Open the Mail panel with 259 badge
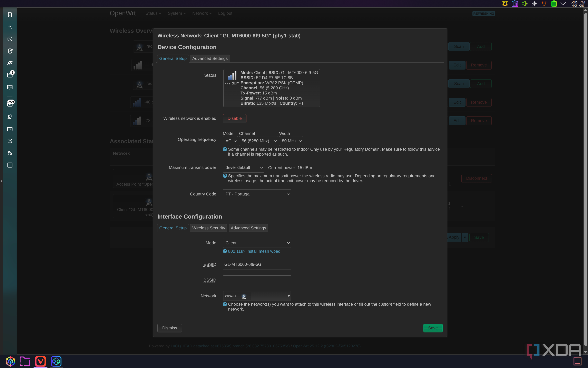This screenshot has width=588, height=368. pos(10,104)
